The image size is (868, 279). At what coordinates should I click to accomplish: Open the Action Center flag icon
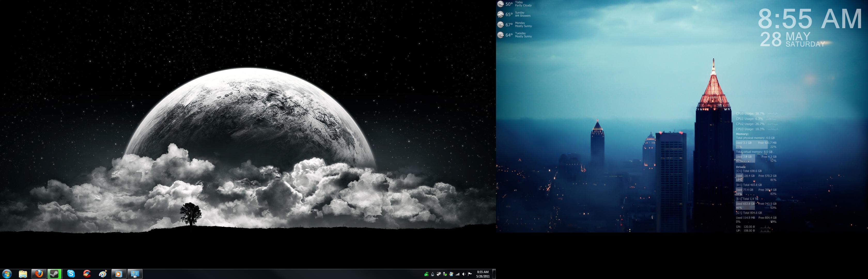[470, 274]
